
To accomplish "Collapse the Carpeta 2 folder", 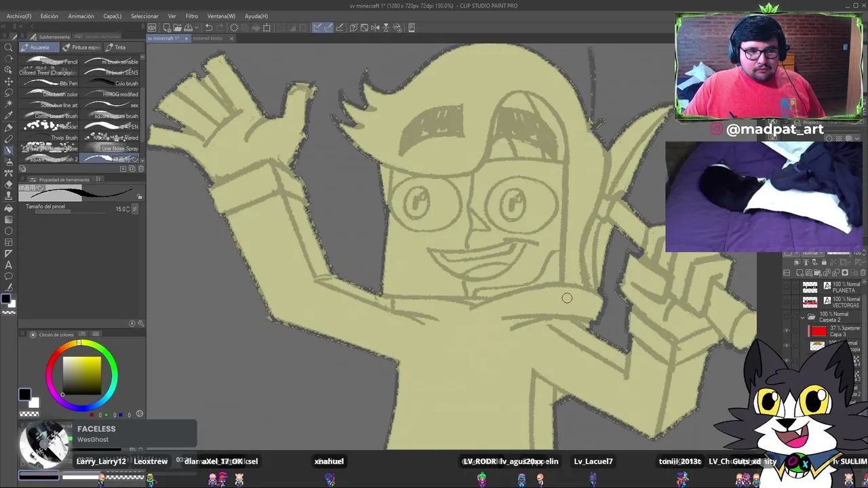I will [803, 317].
